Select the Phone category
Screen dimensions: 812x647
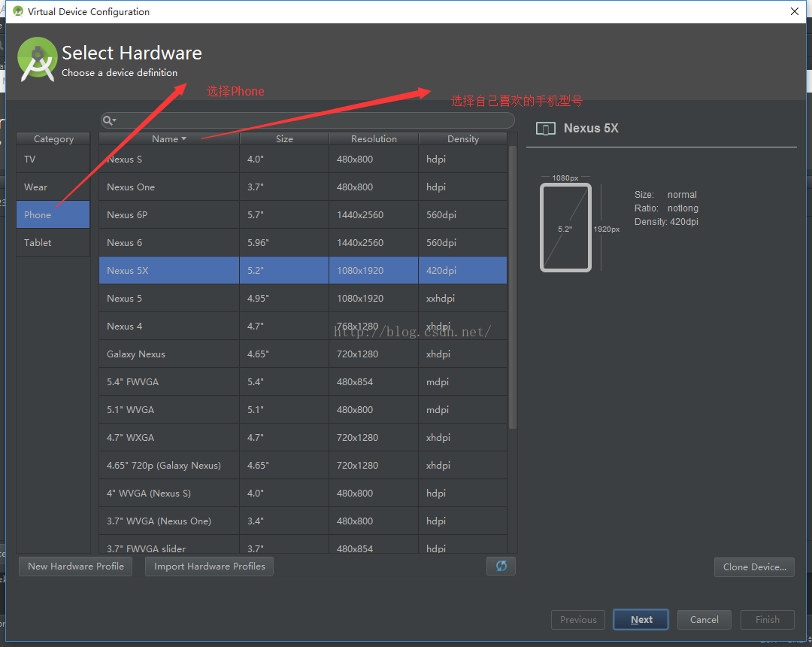pyautogui.click(x=53, y=214)
